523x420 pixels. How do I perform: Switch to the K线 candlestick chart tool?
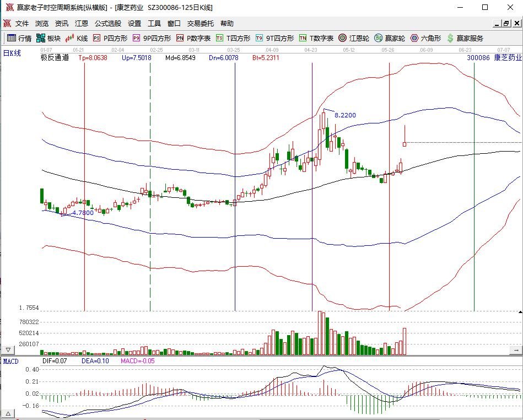(77, 38)
